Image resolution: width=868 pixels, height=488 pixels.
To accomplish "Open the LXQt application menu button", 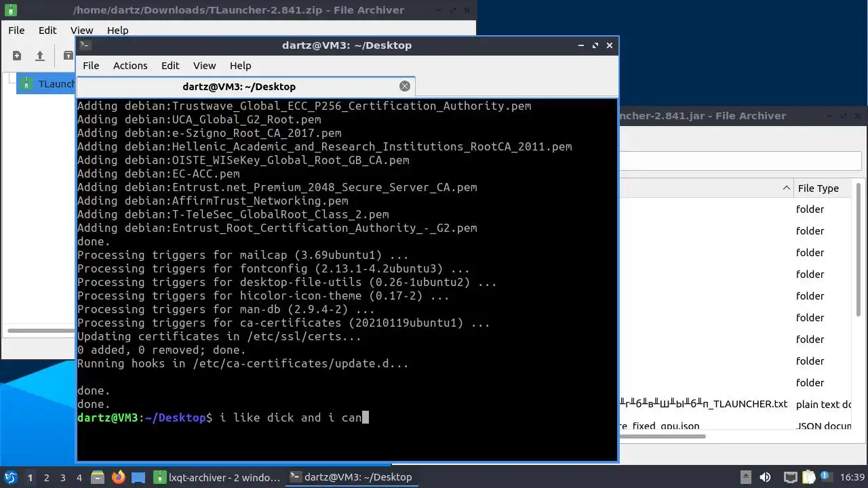I will click(x=10, y=477).
